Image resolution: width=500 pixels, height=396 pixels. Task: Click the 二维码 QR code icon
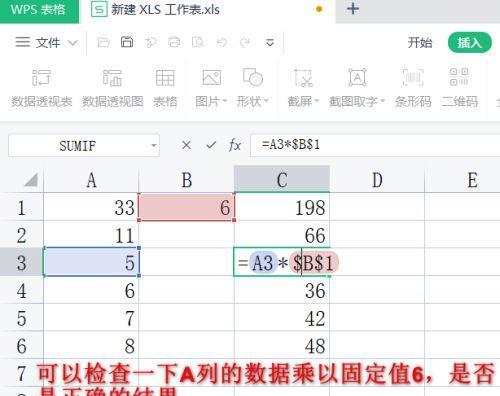click(x=459, y=77)
